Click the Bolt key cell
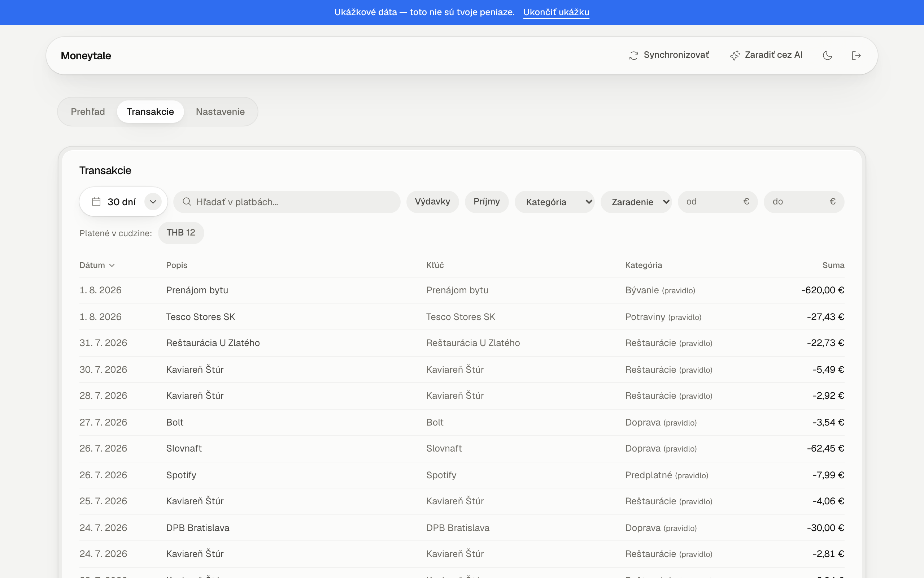The image size is (924, 578). (435, 422)
